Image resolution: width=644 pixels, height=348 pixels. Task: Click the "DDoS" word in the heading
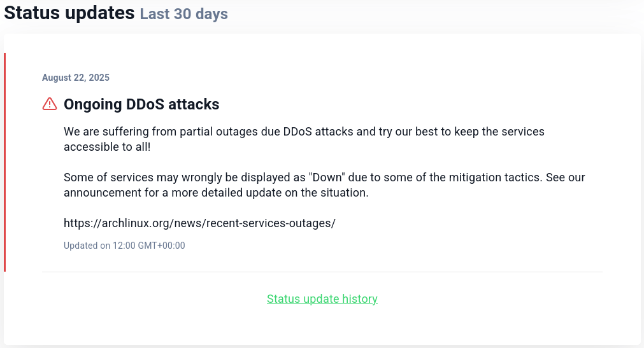pos(145,104)
